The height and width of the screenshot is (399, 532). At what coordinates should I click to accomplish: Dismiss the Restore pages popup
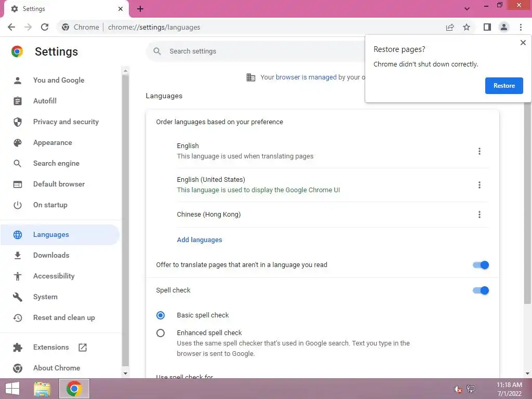(523, 43)
